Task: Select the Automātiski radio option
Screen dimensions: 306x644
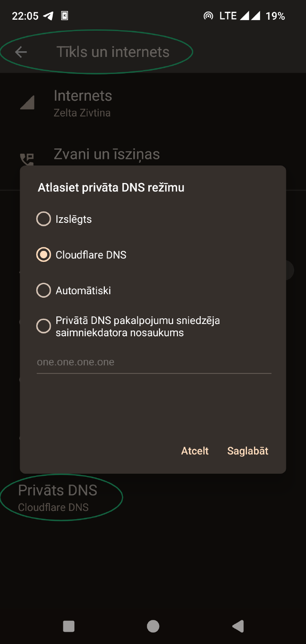Action: tap(44, 290)
